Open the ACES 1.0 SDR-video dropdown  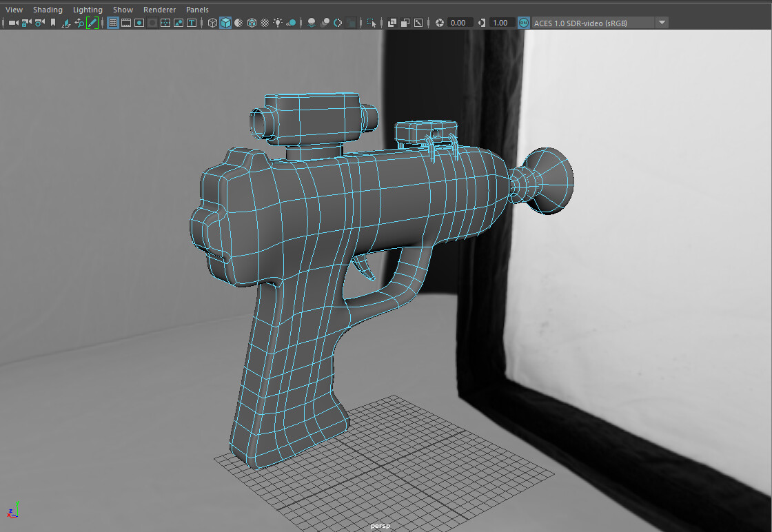(661, 22)
